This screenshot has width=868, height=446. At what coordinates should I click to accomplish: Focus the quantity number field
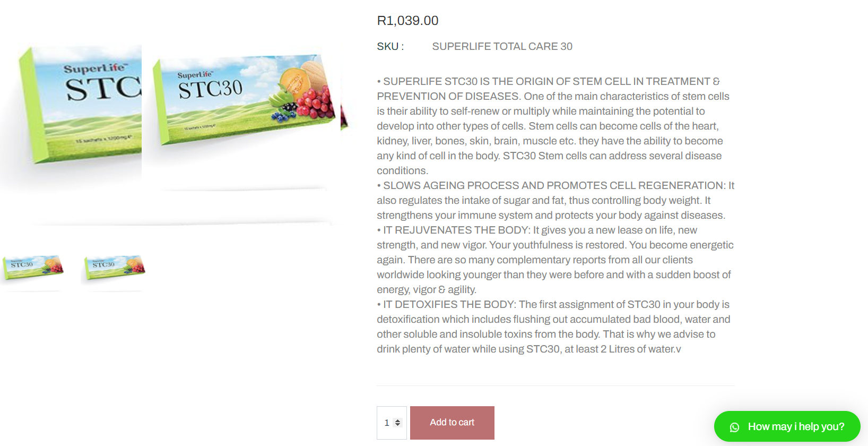387,423
